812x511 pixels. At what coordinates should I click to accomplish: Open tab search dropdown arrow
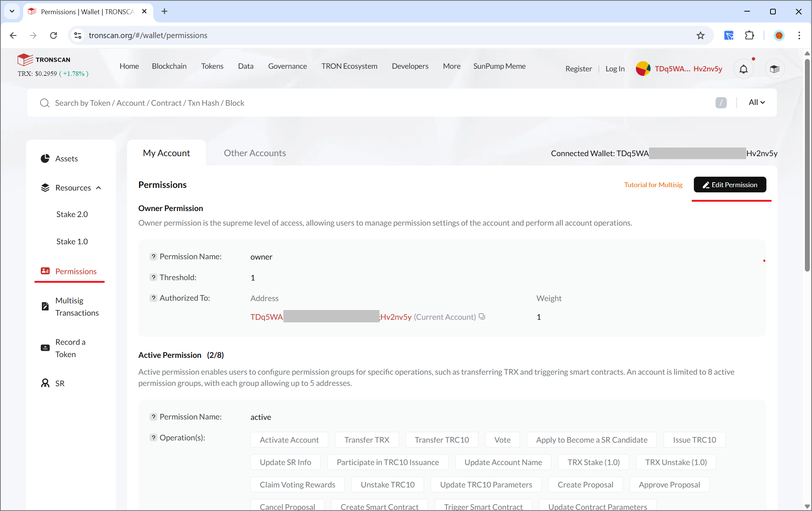point(12,12)
